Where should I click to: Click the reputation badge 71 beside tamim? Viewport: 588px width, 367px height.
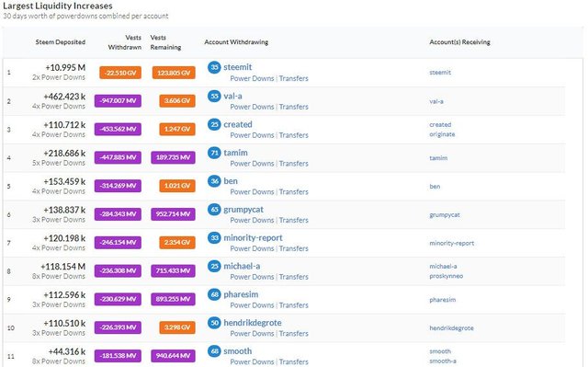pos(214,153)
